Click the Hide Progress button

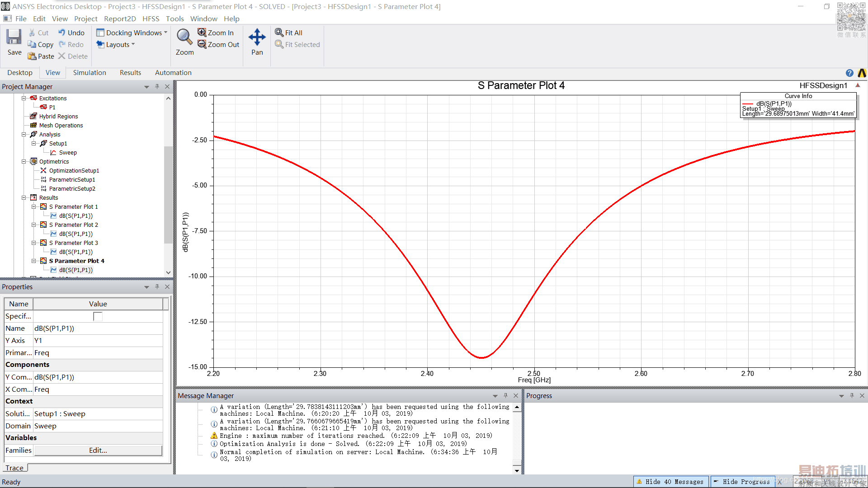click(x=742, y=482)
